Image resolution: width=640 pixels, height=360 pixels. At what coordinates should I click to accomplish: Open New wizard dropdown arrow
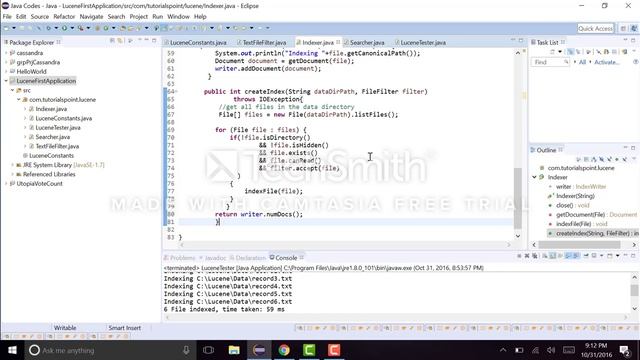coord(14,28)
